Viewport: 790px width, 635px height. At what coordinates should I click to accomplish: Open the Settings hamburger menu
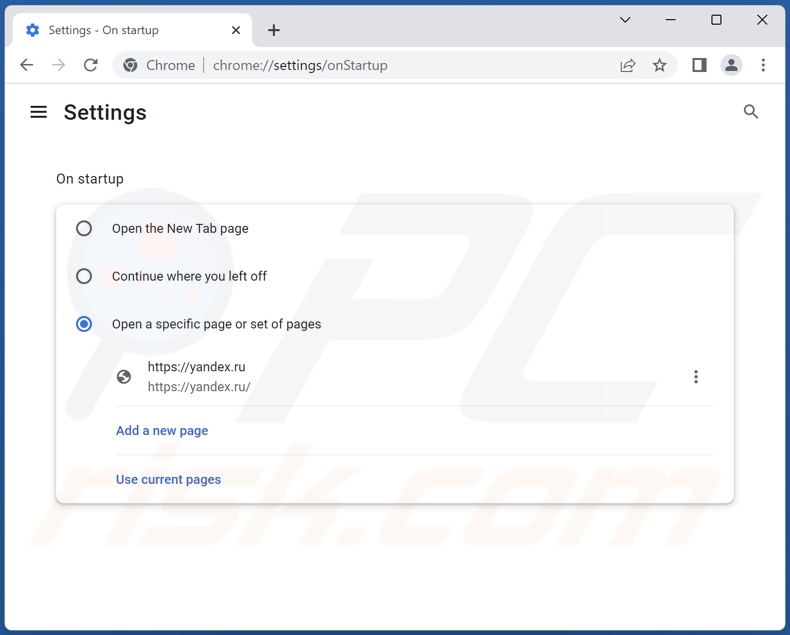coord(39,112)
